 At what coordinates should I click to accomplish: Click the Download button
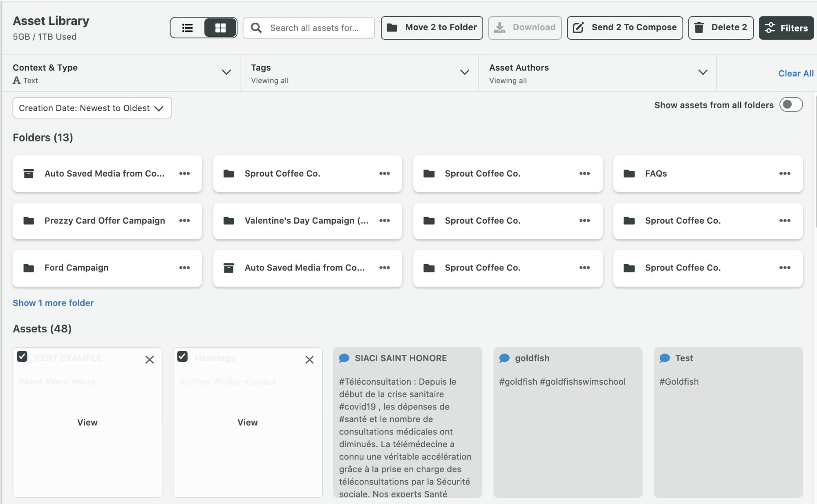tap(525, 28)
